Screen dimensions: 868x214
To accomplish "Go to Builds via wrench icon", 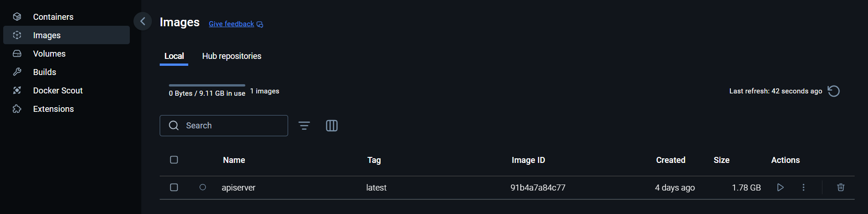I will tap(17, 72).
